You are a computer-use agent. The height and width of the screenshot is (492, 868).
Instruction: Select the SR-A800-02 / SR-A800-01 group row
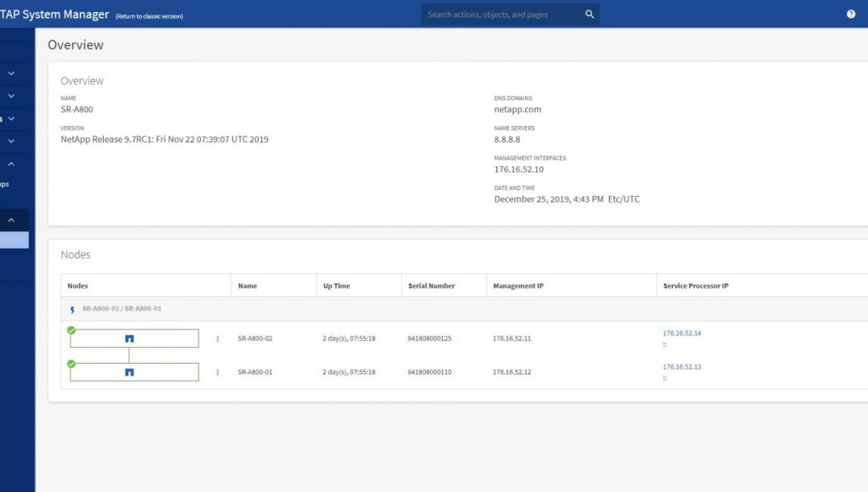(x=464, y=309)
